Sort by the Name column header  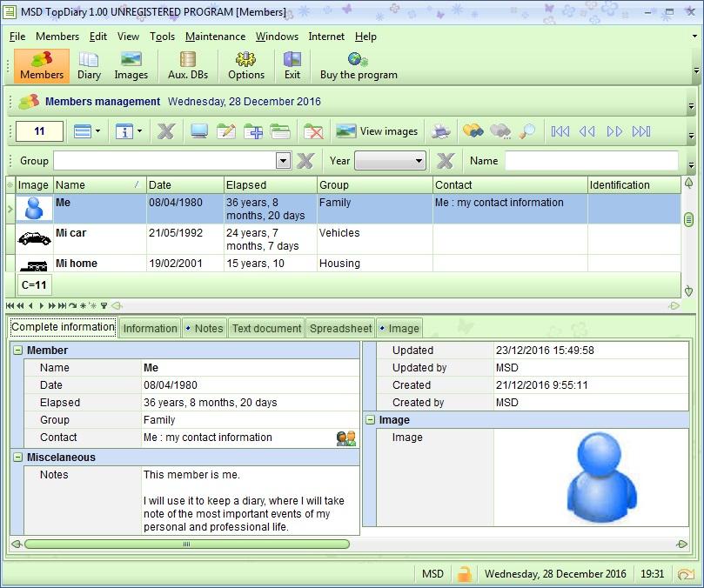99,185
